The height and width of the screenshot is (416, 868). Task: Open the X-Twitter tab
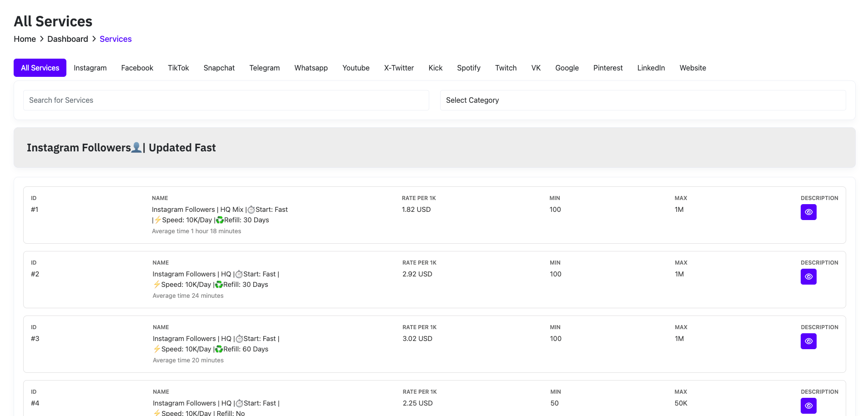click(x=399, y=68)
